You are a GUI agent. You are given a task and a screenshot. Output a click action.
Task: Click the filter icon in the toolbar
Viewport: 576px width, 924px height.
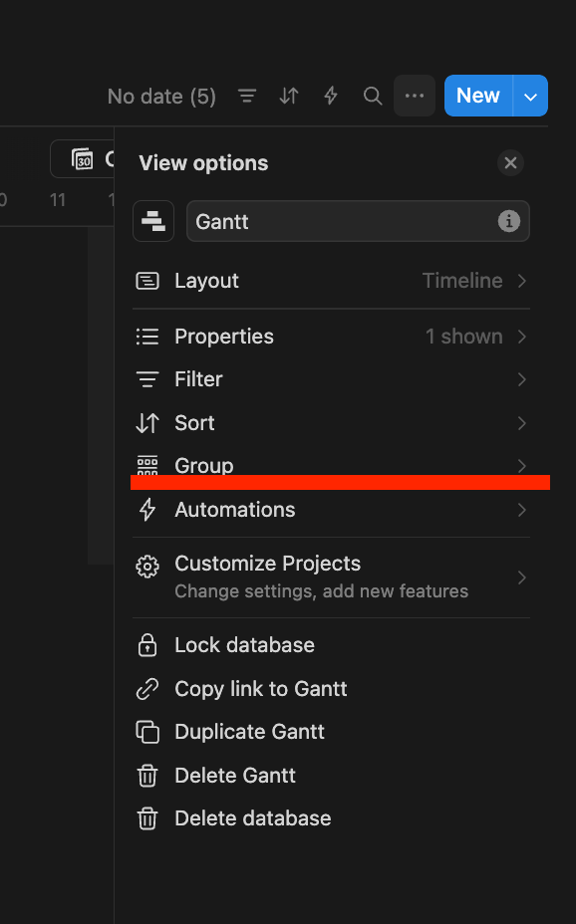(247, 96)
